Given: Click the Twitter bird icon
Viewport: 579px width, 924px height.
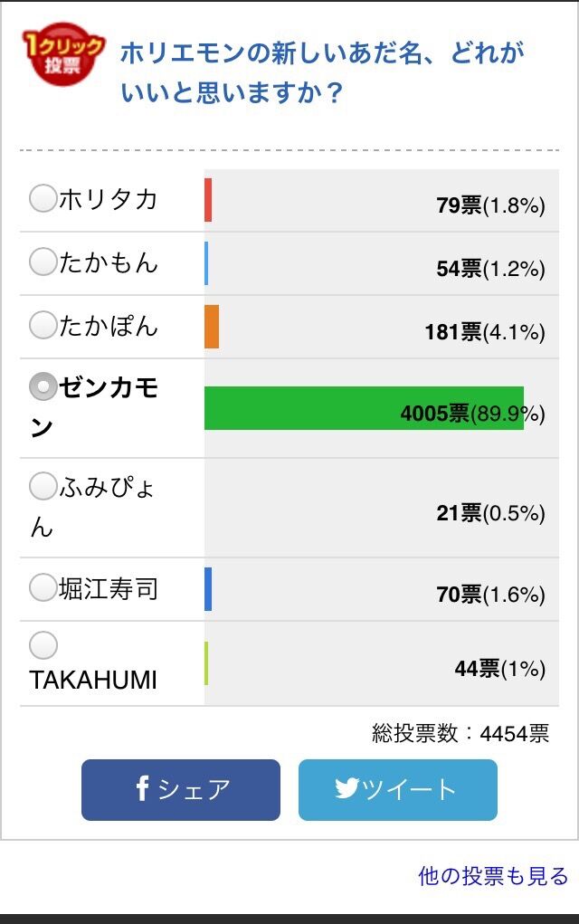Looking at the screenshot, I should click(346, 788).
